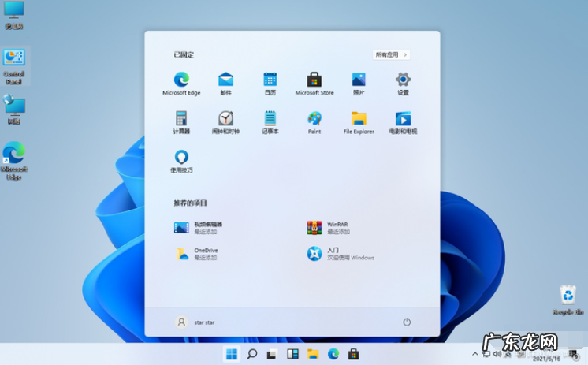Image resolution: width=588 pixels, height=365 pixels.
Task: Select This PC desktop icon
Action: [x=14, y=16]
